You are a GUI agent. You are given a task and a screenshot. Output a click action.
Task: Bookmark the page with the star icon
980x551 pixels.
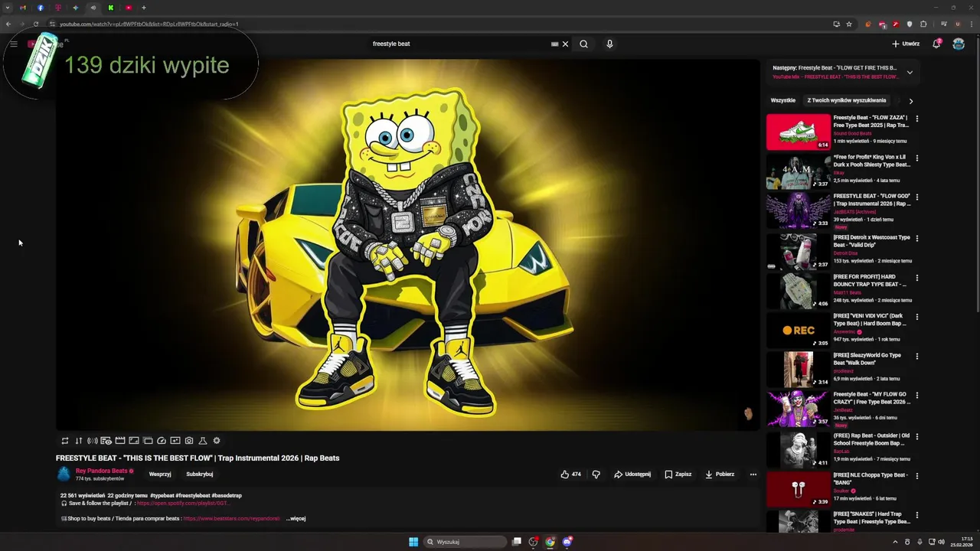coord(849,24)
